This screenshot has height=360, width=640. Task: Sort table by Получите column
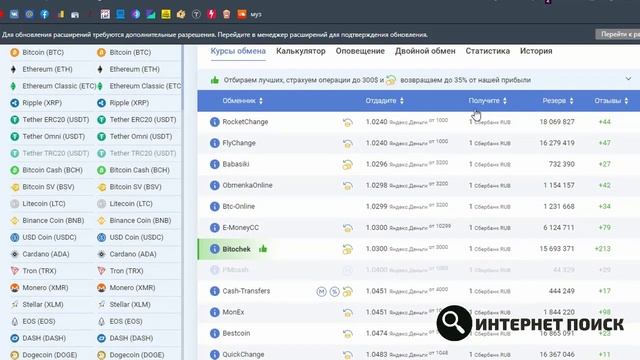coord(487,101)
